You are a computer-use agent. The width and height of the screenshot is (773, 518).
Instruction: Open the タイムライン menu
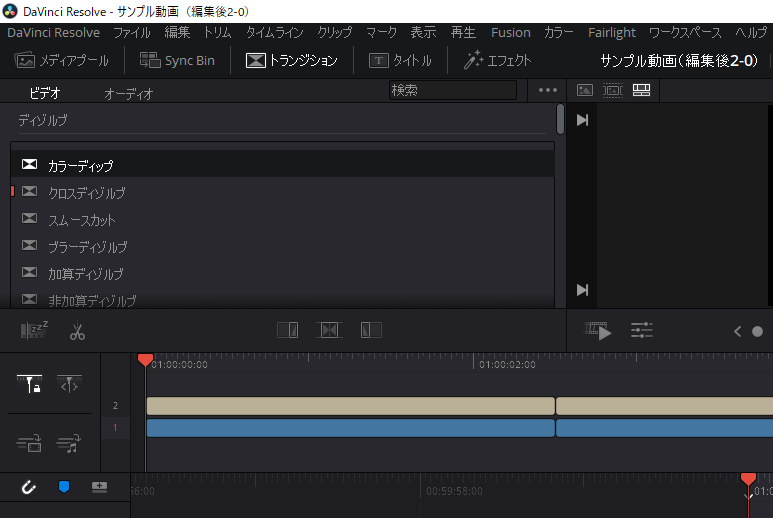(x=275, y=33)
